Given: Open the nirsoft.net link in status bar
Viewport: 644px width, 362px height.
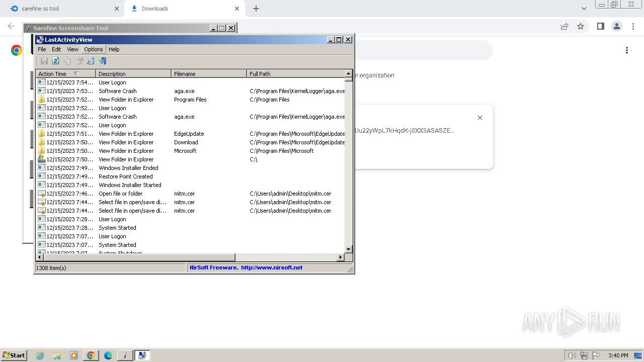Looking at the screenshot, I should 272,267.
